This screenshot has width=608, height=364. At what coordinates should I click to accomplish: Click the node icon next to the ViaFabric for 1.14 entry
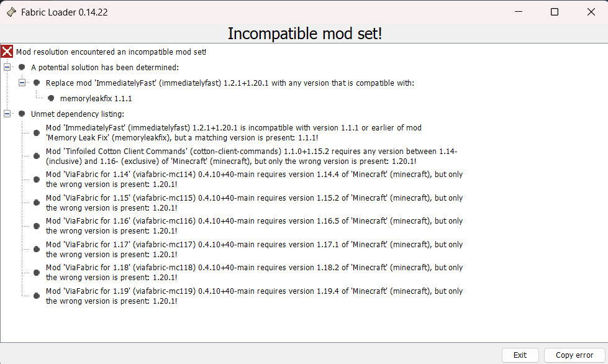pyautogui.click(x=35, y=178)
